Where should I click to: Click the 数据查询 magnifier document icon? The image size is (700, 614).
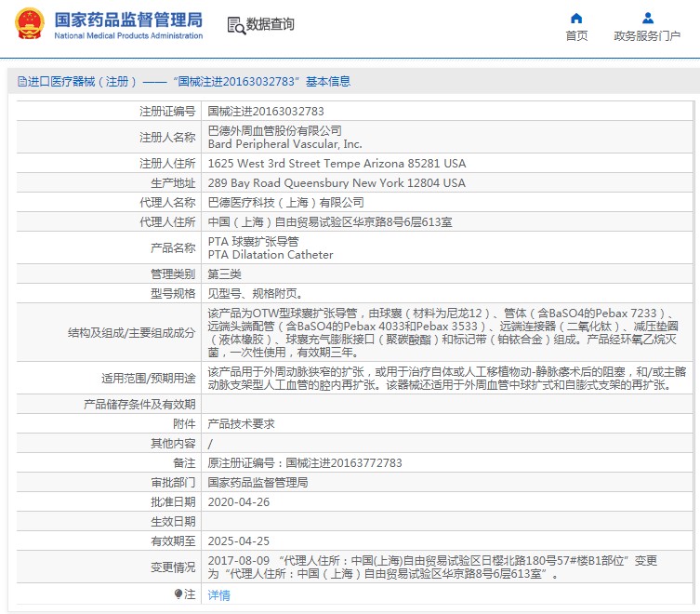tap(236, 25)
